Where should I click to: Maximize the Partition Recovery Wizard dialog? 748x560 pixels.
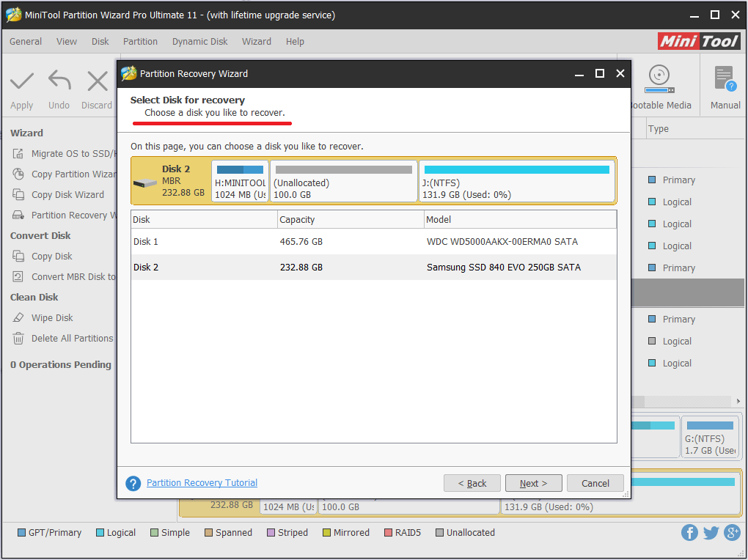coord(600,73)
